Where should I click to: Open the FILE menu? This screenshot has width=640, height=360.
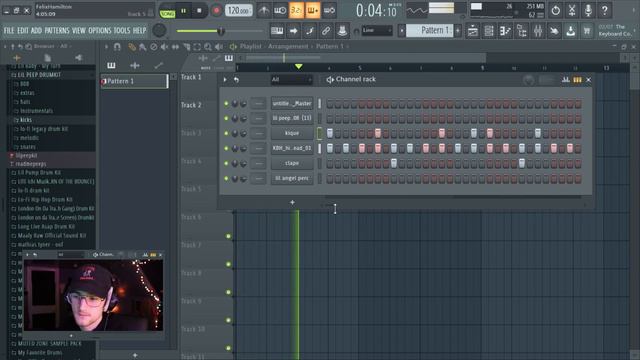9,31
